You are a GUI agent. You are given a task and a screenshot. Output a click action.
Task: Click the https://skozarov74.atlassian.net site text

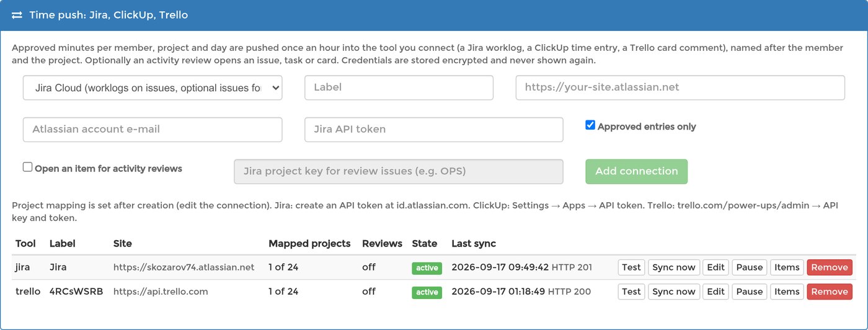click(184, 267)
